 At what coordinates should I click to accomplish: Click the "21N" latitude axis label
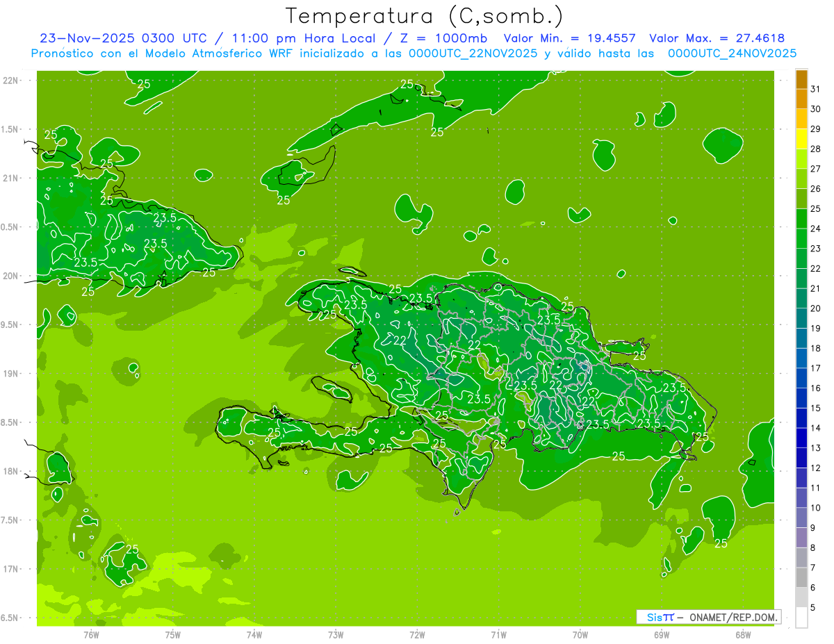coord(10,179)
